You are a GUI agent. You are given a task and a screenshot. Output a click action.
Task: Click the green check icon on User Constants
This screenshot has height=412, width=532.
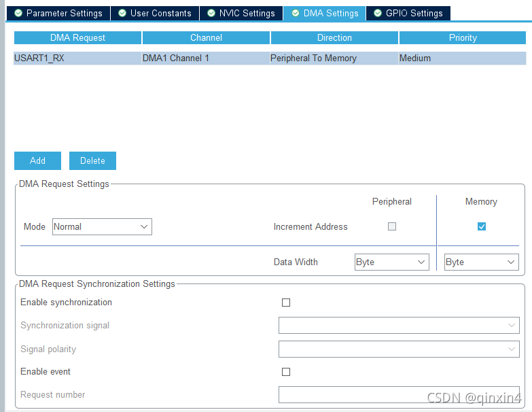[x=122, y=13]
